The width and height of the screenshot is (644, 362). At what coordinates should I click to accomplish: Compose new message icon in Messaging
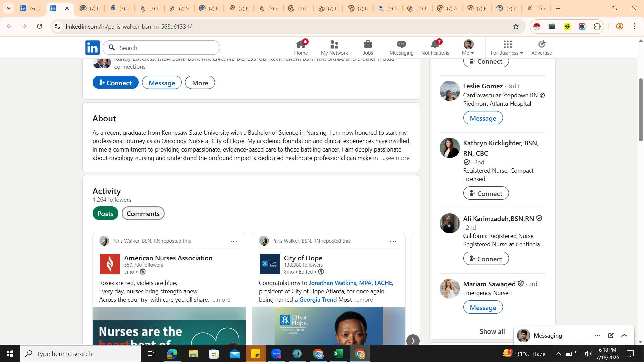click(x=611, y=336)
